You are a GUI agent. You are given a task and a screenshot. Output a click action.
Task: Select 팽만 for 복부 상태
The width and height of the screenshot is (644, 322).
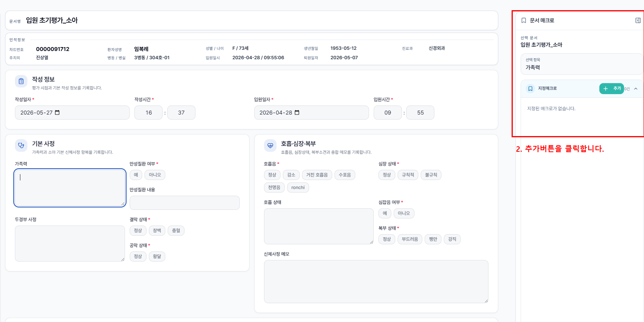tap(433, 239)
